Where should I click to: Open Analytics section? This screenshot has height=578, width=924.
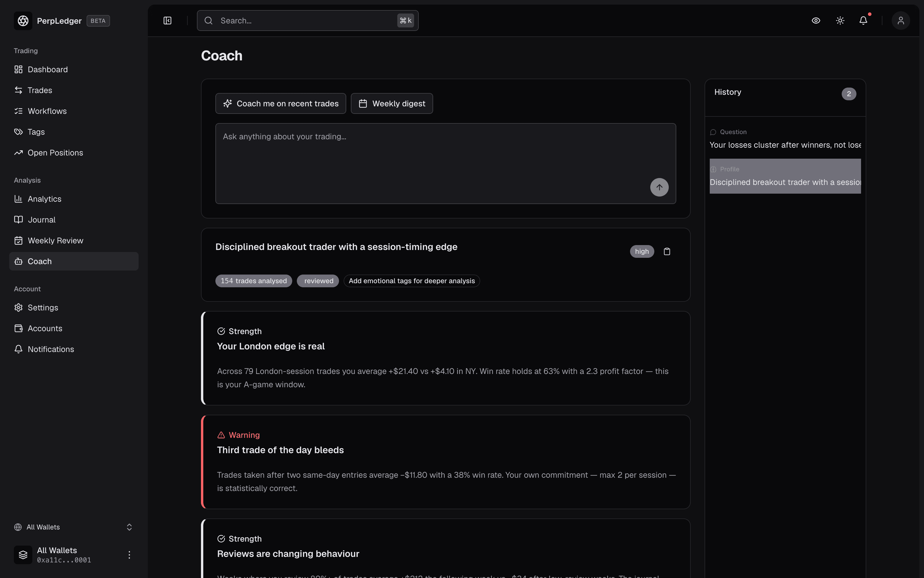[x=74, y=199]
